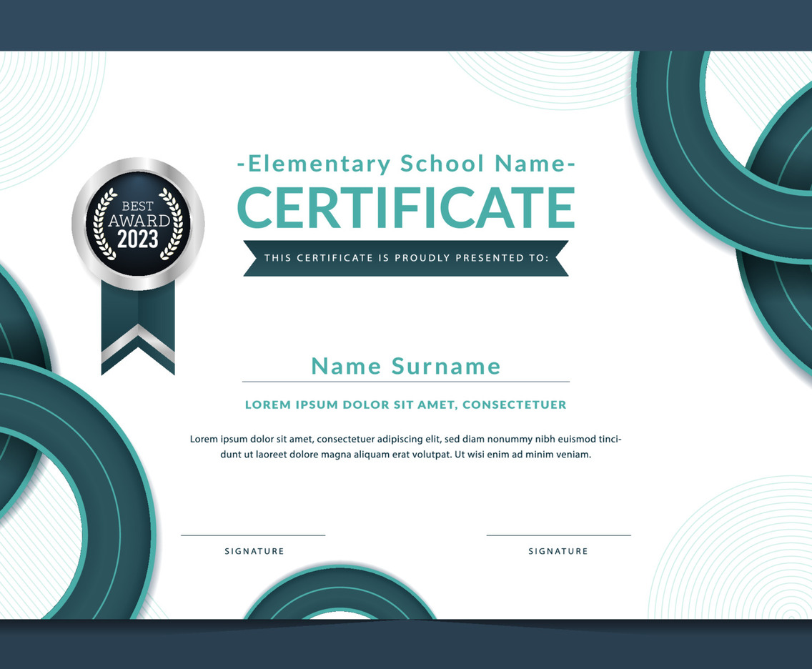812x669 pixels.
Task: Click the "Name Surname" recipient text
Action: click(x=406, y=366)
